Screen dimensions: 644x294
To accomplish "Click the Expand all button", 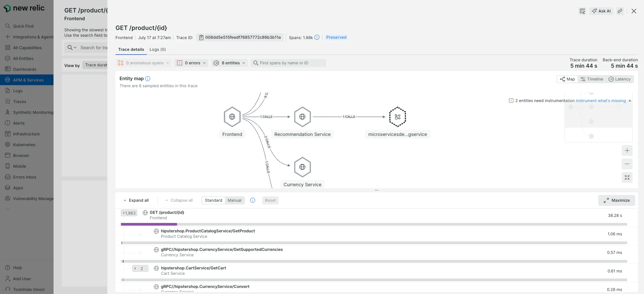I will pyautogui.click(x=136, y=200).
